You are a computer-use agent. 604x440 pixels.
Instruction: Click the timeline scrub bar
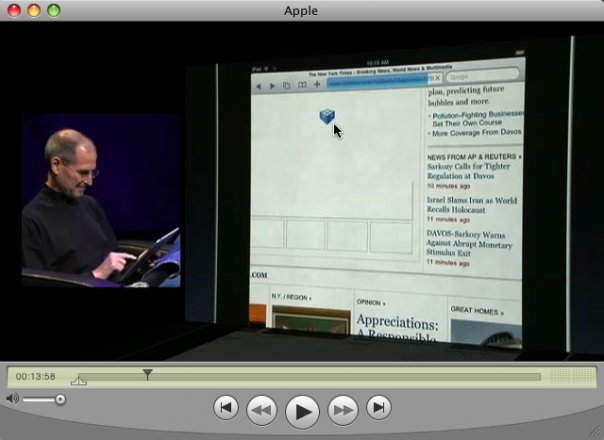[x=309, y=377]
